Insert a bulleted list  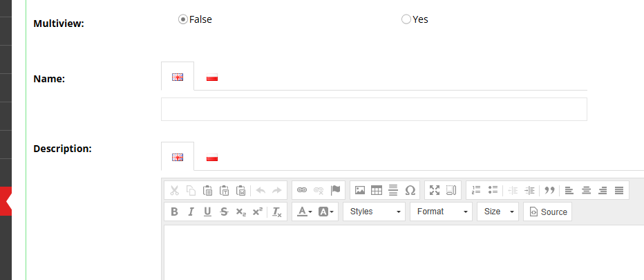493,190
